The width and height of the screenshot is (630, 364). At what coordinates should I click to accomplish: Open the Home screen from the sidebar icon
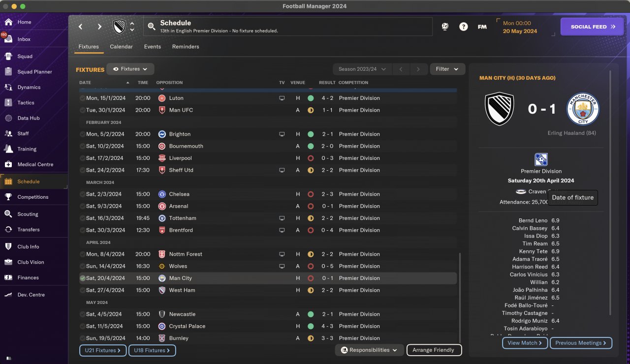8,22
